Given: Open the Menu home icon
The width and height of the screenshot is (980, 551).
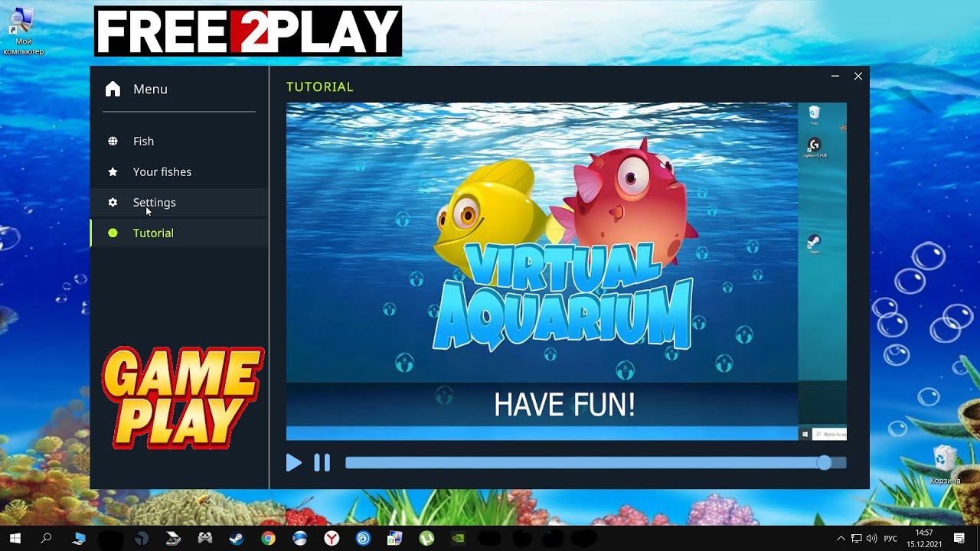Looking at the screenshot, I should pyautogui.click(x=113, y=89).
